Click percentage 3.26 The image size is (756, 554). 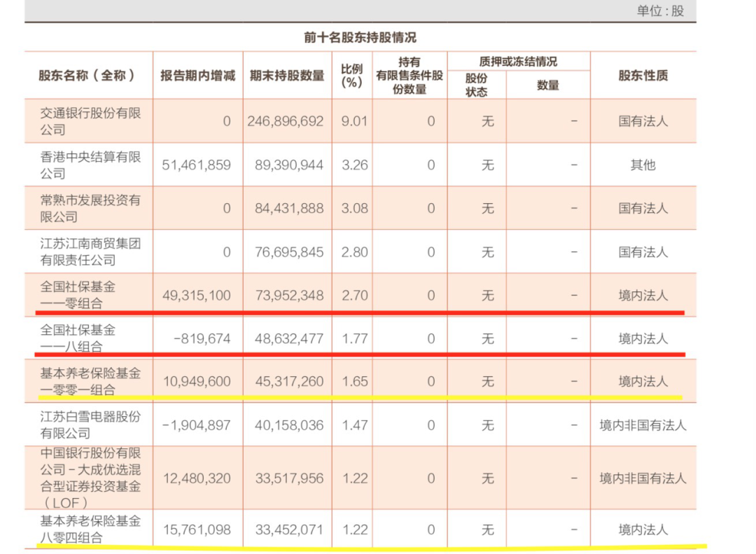pyautogui.click(x=355, y=165)
